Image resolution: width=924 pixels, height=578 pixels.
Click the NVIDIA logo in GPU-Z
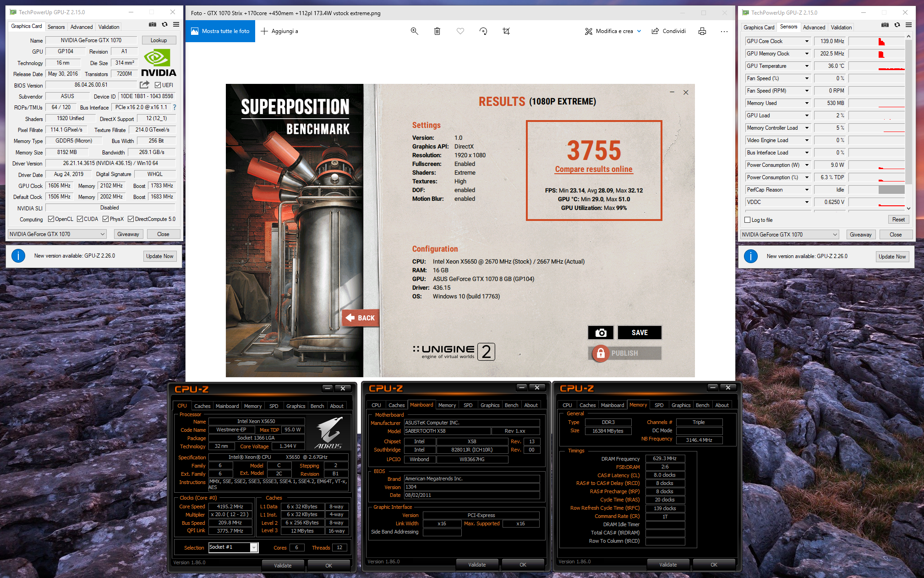tap(159, 63)
